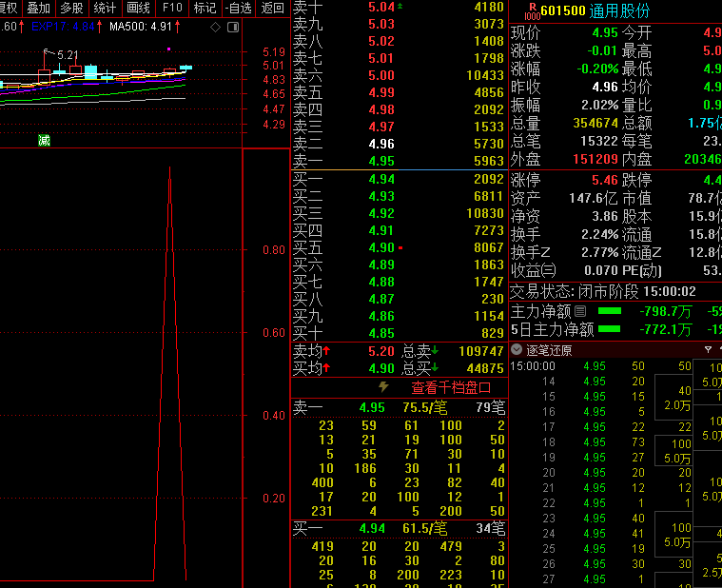722x588 pixels.
Task: Open the 查看千档盘口 link
Action: click(x=451, y=387)
